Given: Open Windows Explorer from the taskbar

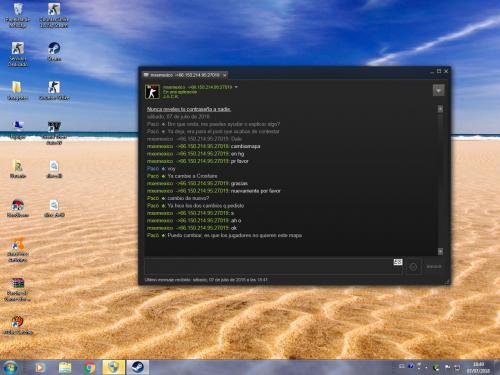Looking at the screenshot, I should [65, 367].
